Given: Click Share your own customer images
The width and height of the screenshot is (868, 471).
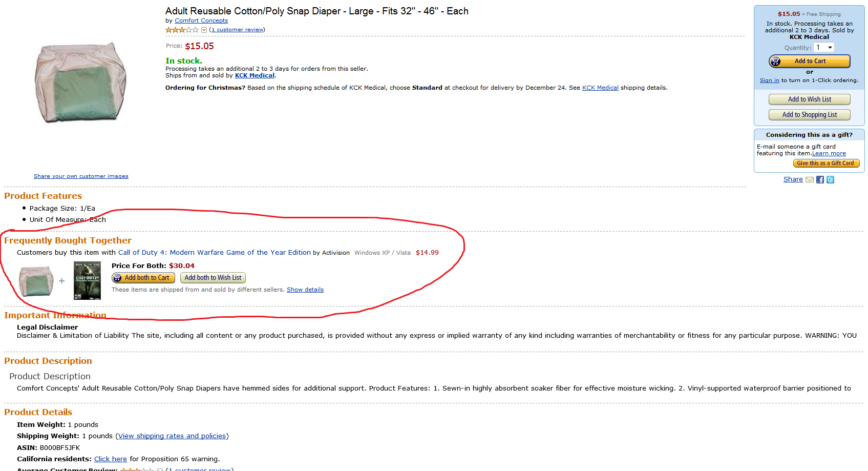Looking at the screenshot, I should (x=81, y=176).
